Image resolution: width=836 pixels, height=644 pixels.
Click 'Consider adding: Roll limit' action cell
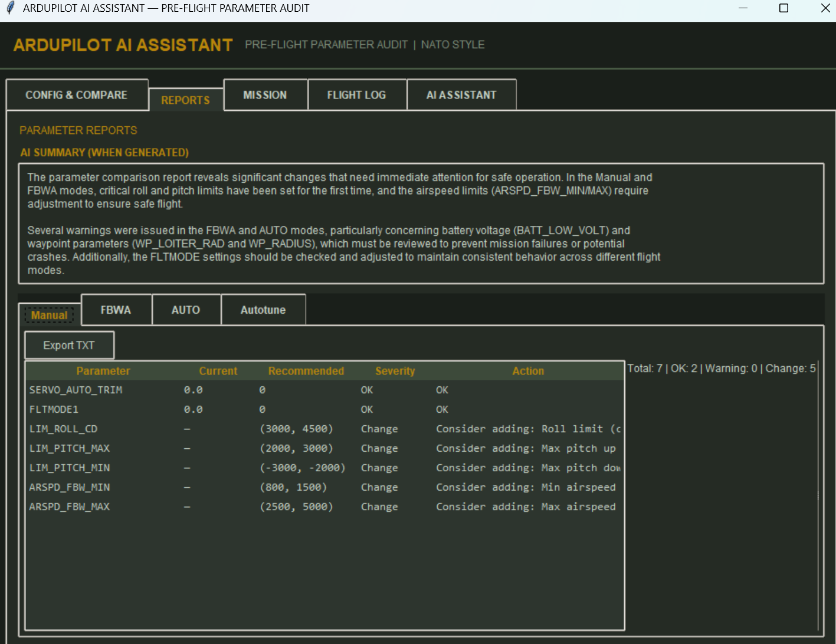click(529, 429)
